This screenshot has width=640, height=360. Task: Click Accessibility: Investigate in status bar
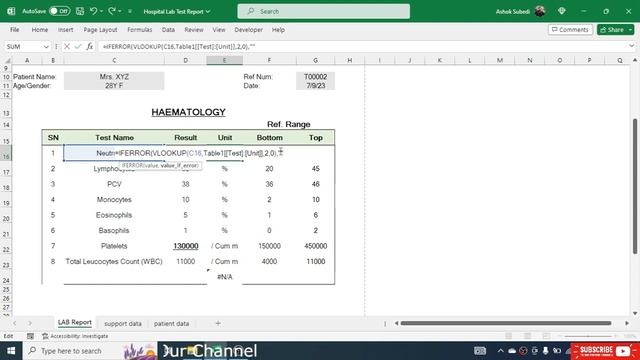(x=75, y=336)
